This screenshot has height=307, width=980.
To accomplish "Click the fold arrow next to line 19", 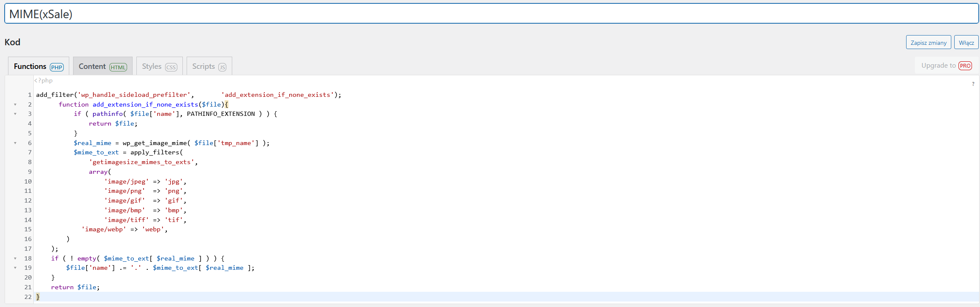I will [x=15, y=268].
